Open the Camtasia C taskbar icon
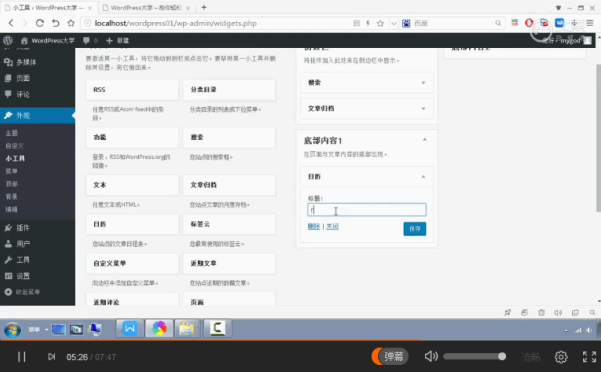This screenshot has height=372, width=601. [217, 328]
